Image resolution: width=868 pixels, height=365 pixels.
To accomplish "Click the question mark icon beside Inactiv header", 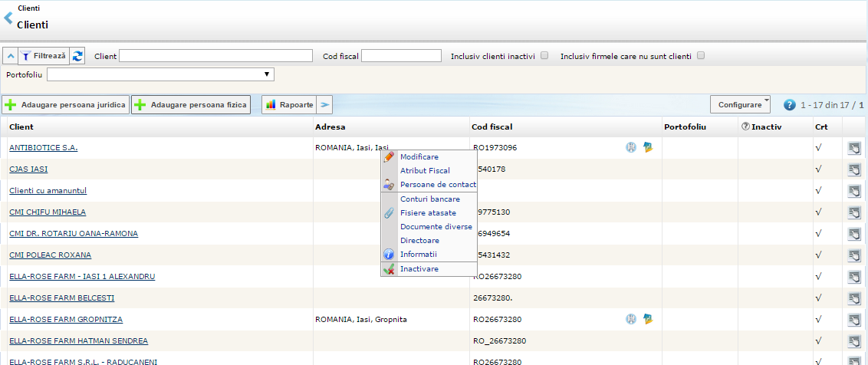I will pyautogui.click(x=745, y=127).
